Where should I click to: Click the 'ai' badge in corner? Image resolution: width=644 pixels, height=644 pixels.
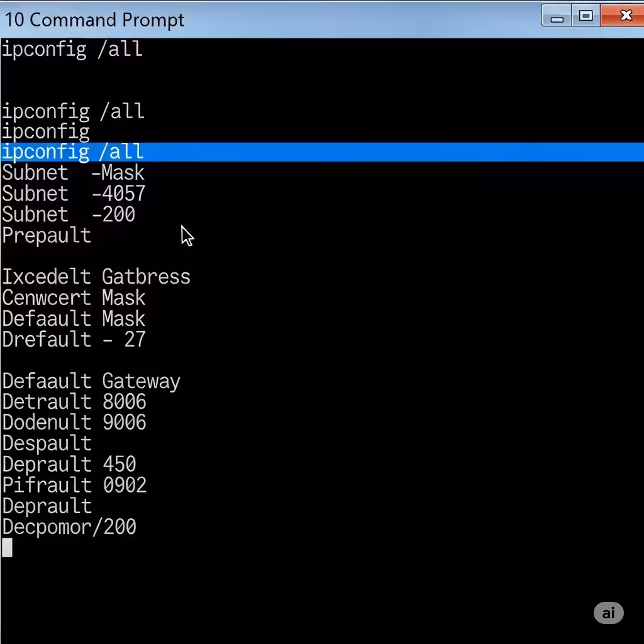(x=608, y=613)
